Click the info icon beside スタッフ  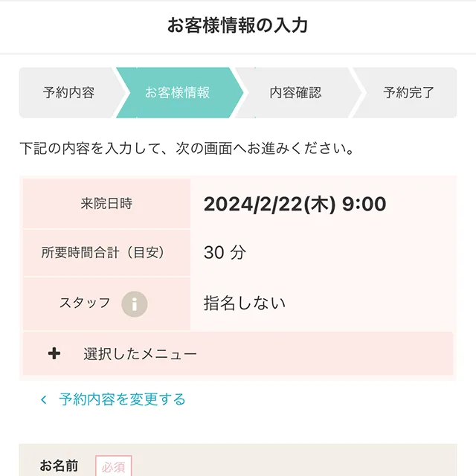(134, 303)
